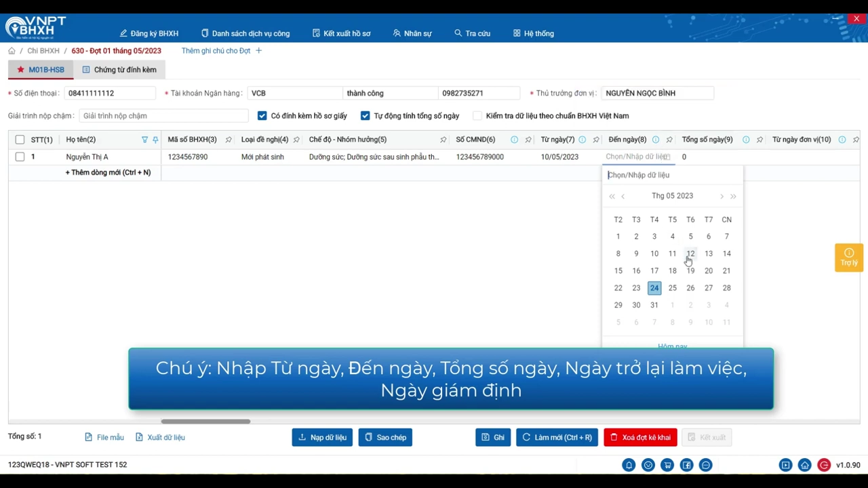
Task: Open the chat bubble icon
Action: (x=706, y=465)
